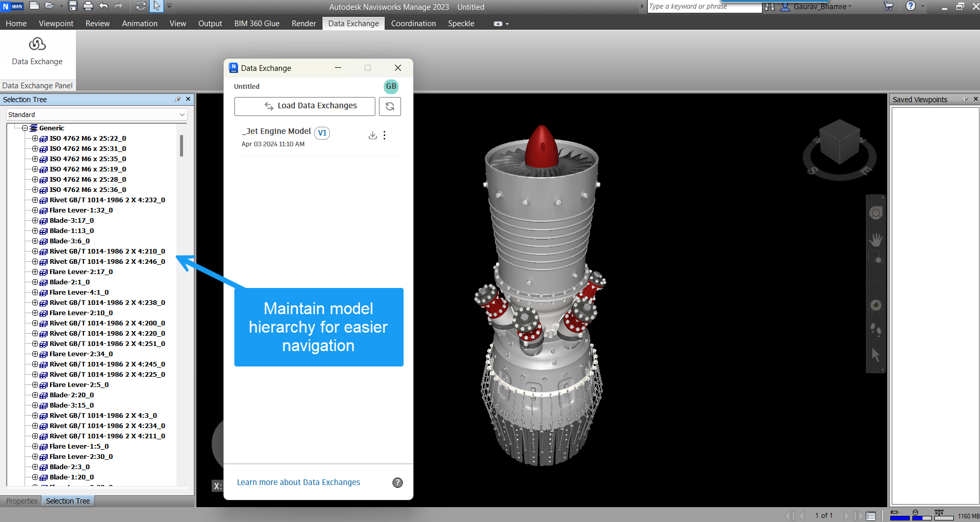Click the Refresh icon in quick access toolbar
This screenshot has width=980, height=522.
(141, 6)
